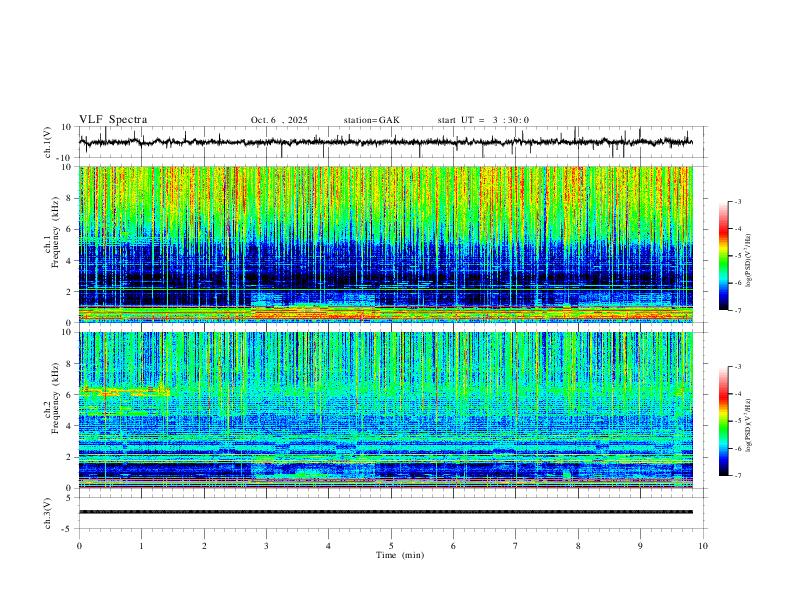Screen dimensions: 792x612
Task: Click the '-7' label on lower colorbar
Action: (737, 476)
